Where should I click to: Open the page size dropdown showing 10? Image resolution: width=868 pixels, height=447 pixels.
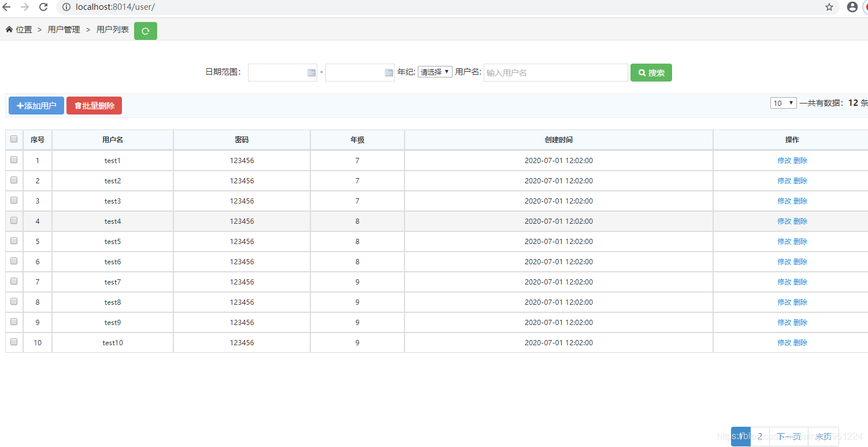(783, 103)
